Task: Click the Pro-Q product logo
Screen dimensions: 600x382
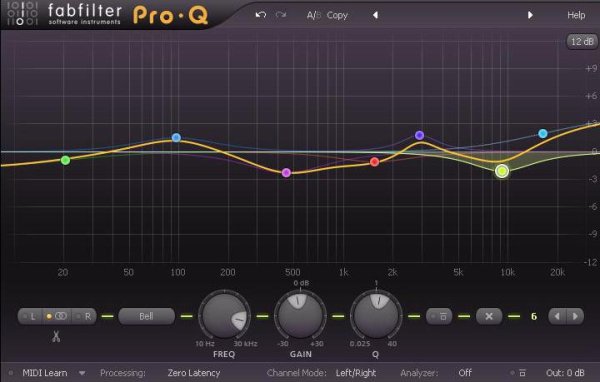Action: point(171,15)
